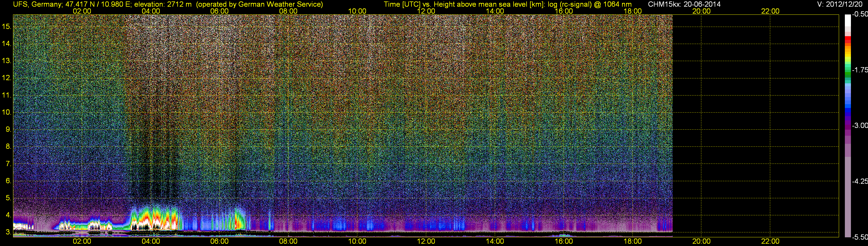868x246 pixels.
Task: Click the '18:00' label on the top axis
Action: [x=632, y=11]
